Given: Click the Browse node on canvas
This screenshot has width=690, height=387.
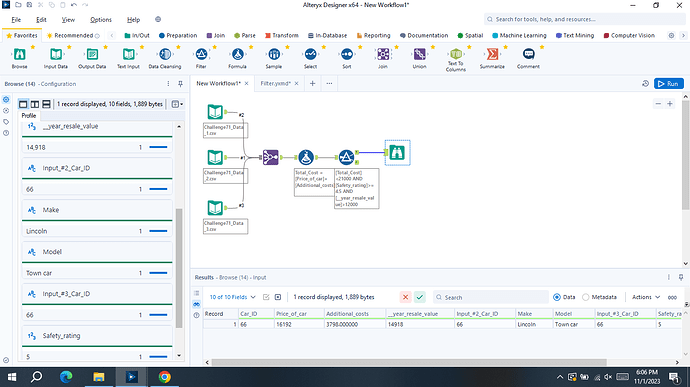Looking at the screenshot, I should (397, 153).
